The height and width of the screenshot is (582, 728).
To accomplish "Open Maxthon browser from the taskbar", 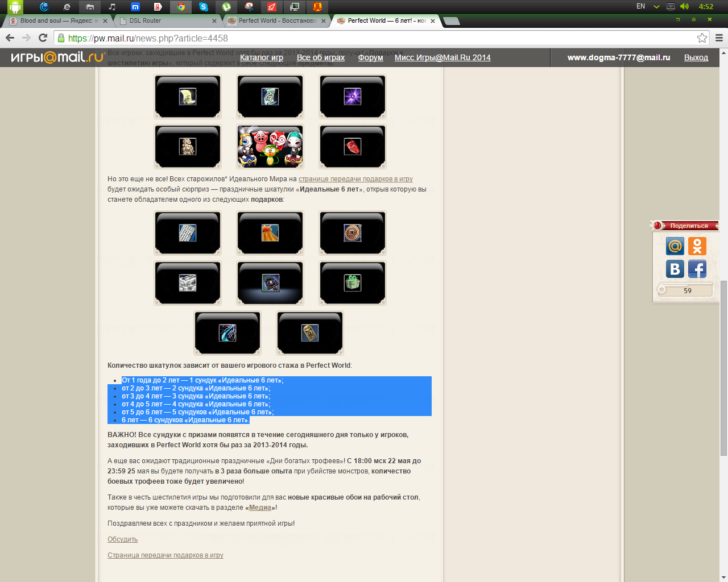I will coord(135,7).
